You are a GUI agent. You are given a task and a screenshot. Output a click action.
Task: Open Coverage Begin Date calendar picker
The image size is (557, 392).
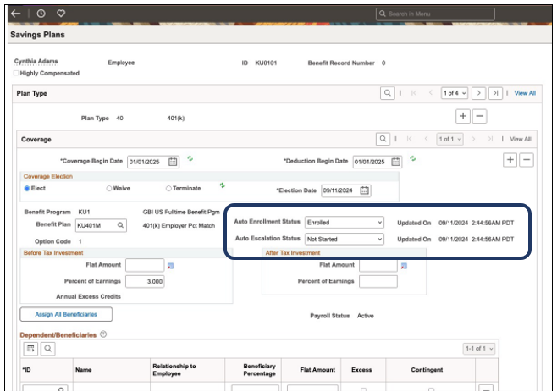173,162
